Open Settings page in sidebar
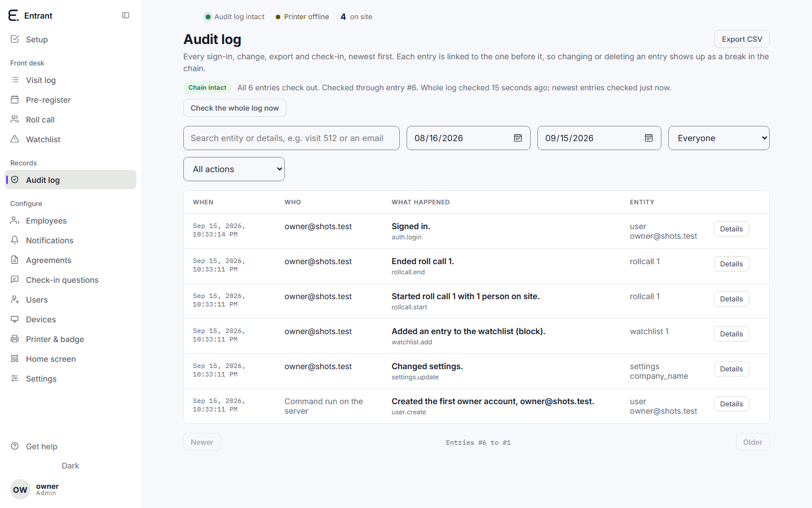This screenshot has height=508, width=812. point(70,379)
